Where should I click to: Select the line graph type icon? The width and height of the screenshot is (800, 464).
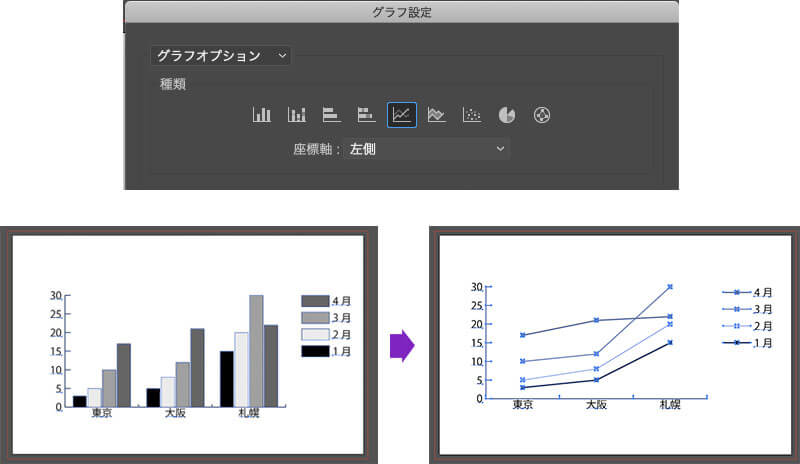tap(402, 115)
